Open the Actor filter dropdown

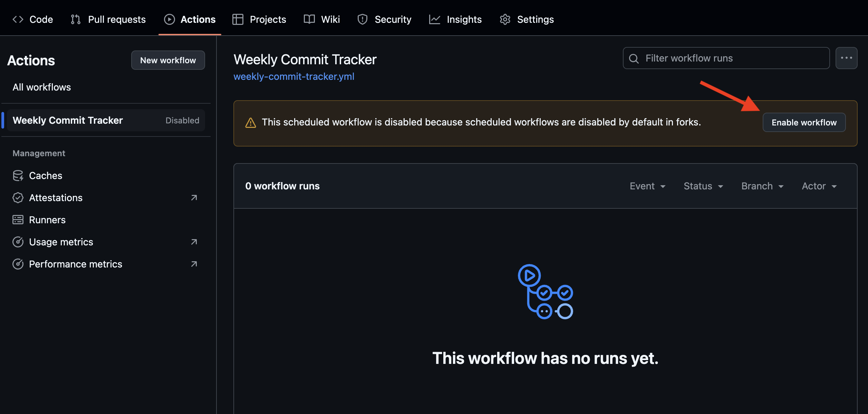coord(819,186)
